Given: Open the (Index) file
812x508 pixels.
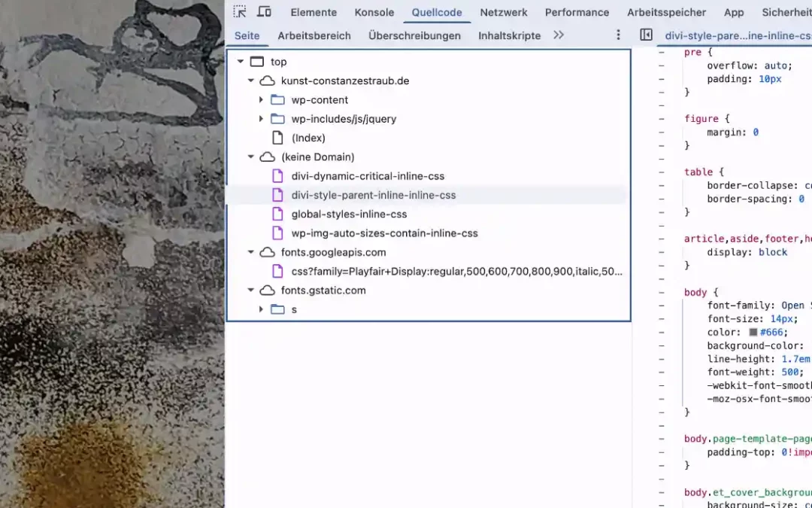Looking at the screenshot, I should pos(308,138).
